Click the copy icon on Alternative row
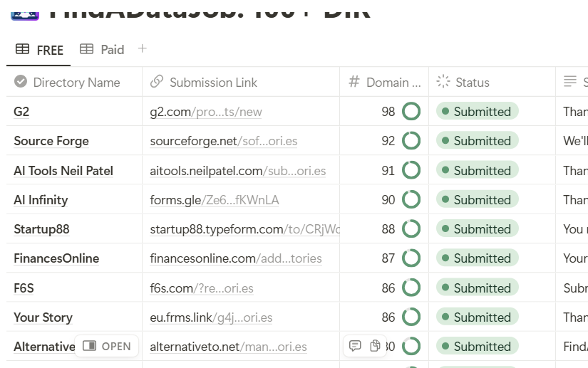The image size is (588, 368). pos(376,346)
